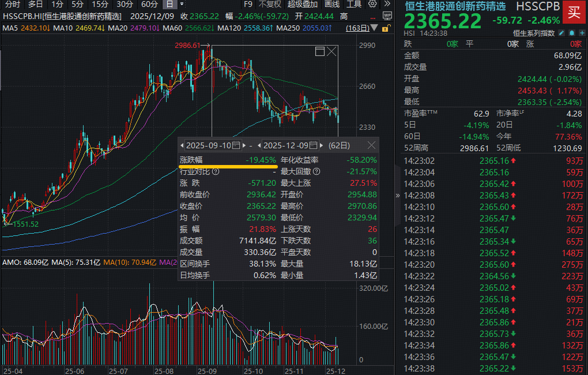Expand period dropdown arrow next to 日
This screenshot has height=375, width=588.
183,4
